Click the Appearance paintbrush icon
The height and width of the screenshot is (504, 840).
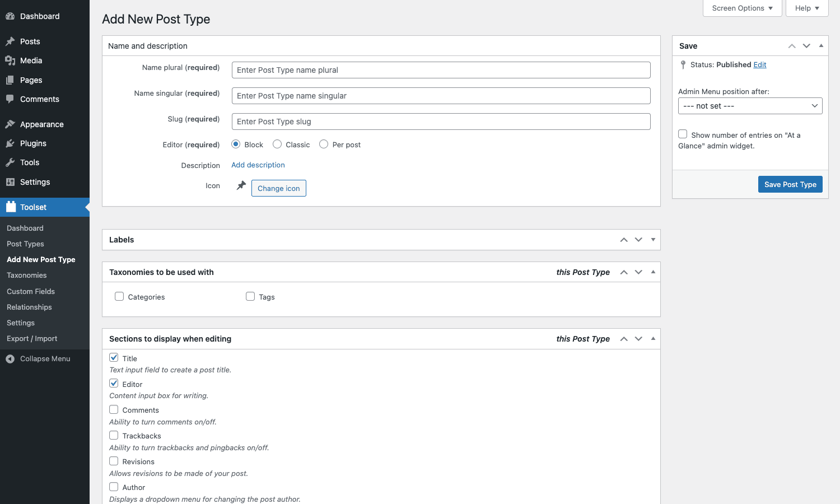tap(10, 124)
